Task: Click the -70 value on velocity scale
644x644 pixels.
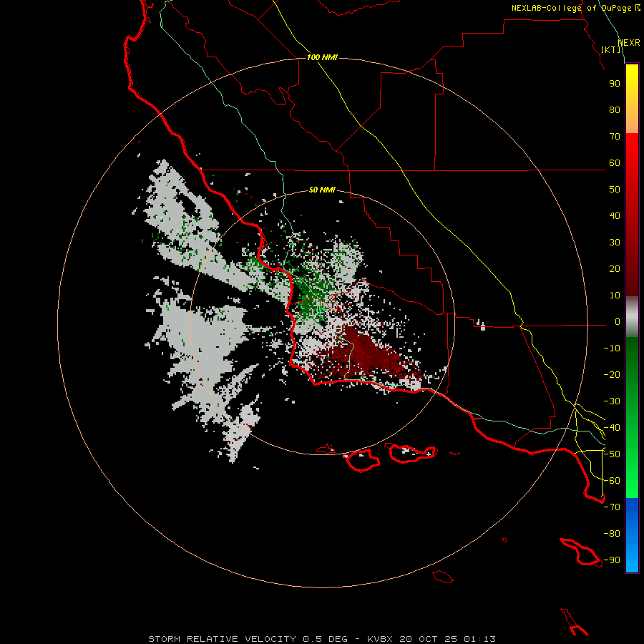Action: coord(612,507)
